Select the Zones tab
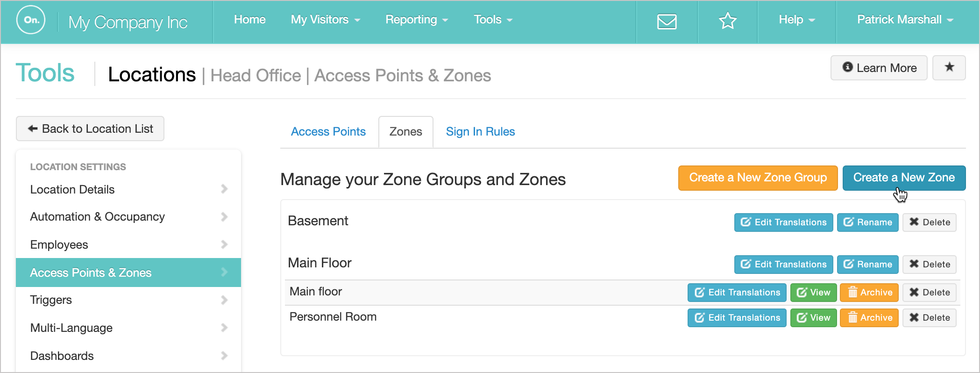 click(405, 132)
